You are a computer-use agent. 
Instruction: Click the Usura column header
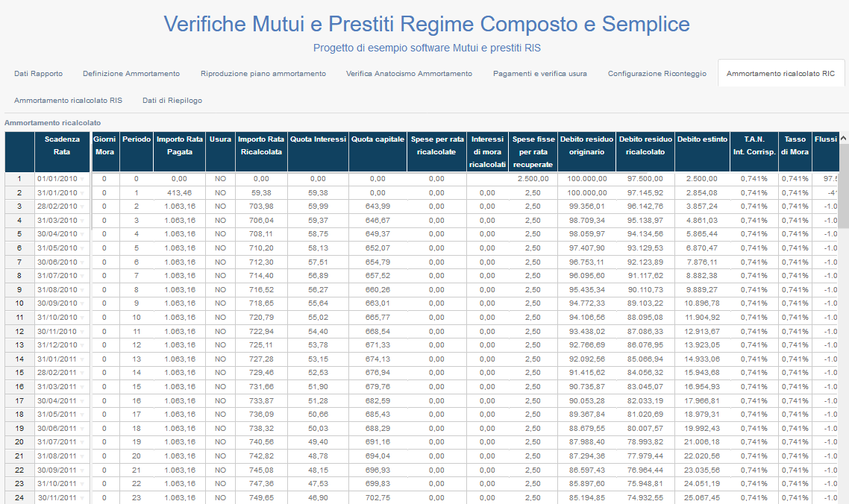pyautogui.click(x=220, y=151)
